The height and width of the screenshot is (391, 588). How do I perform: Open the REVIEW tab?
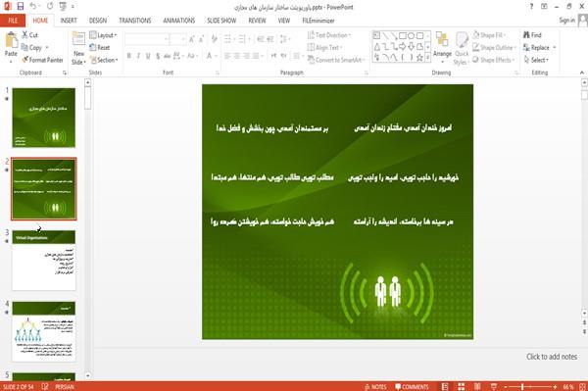[257, 21]
